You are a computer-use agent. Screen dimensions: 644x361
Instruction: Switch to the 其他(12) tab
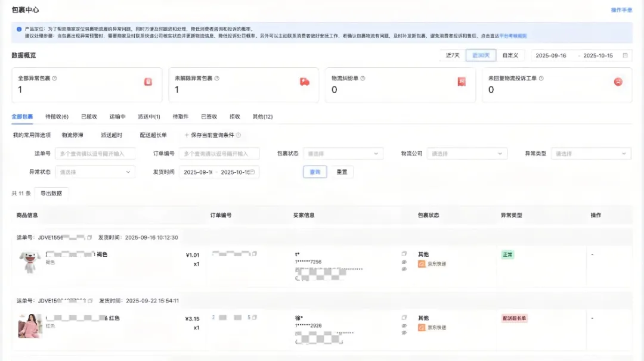pyautogui.click(x=262, y=117)
